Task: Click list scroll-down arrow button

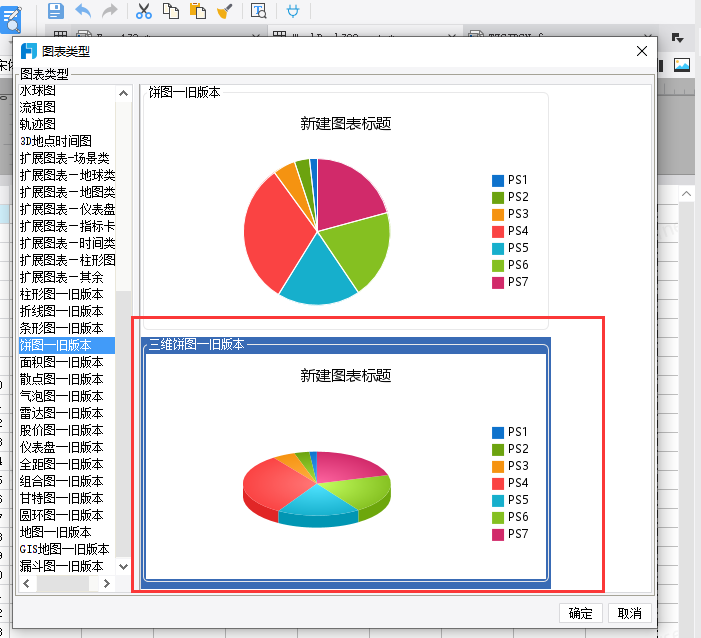Action: coord(123,566)
